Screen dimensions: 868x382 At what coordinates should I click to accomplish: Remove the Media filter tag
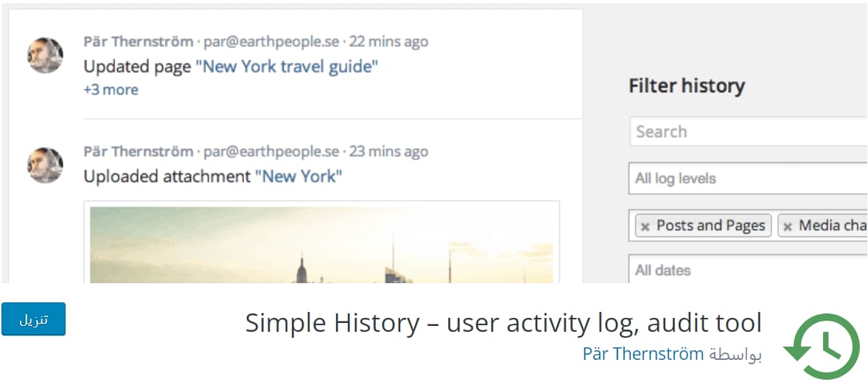pos(788,226)
